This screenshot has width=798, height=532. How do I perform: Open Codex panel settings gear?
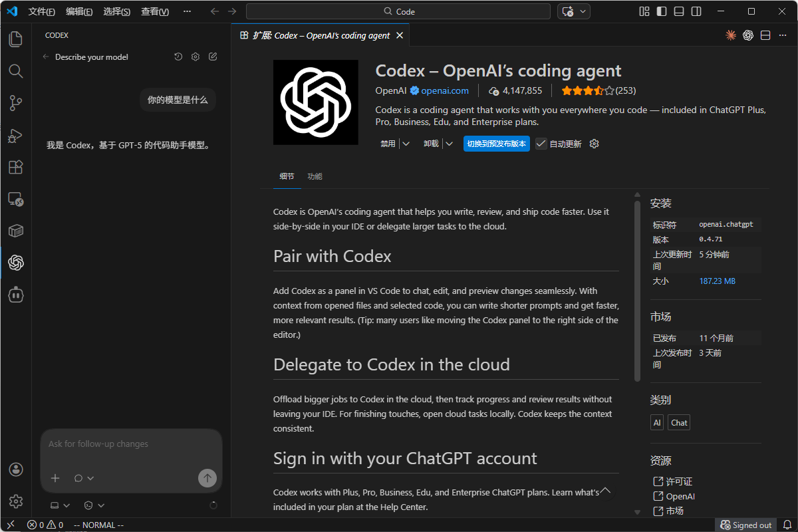[x=196, y=57]
